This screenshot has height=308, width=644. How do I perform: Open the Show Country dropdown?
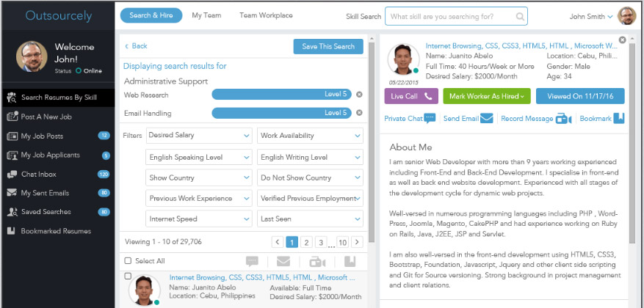coord(199,178)
